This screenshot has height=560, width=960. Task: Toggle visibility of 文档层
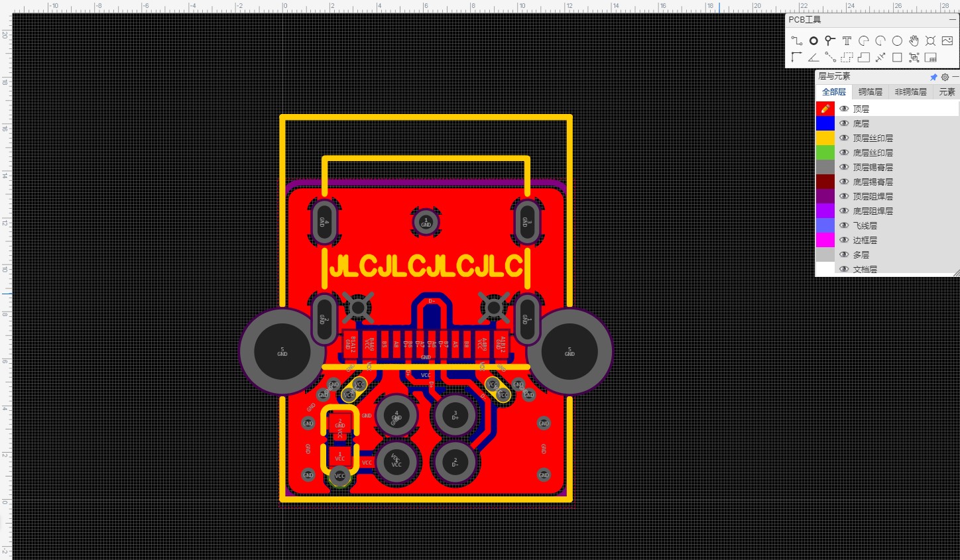[844, 269]
